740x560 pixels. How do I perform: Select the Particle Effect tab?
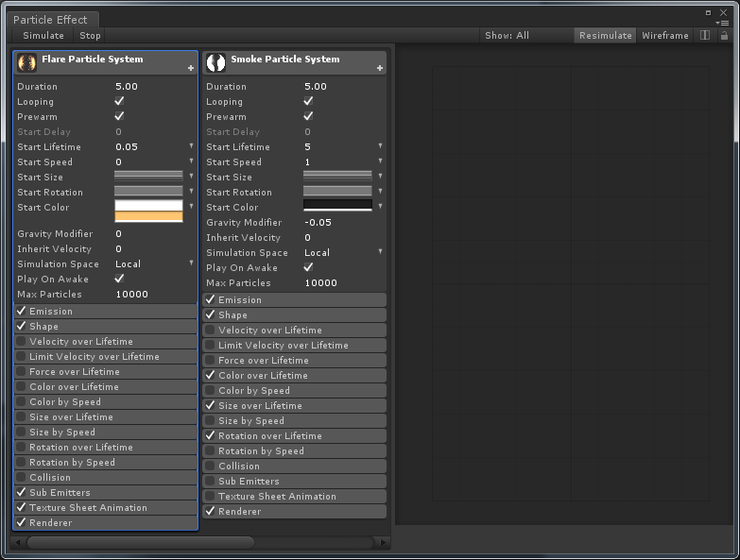pyautogui.click(x=50, y=20)
